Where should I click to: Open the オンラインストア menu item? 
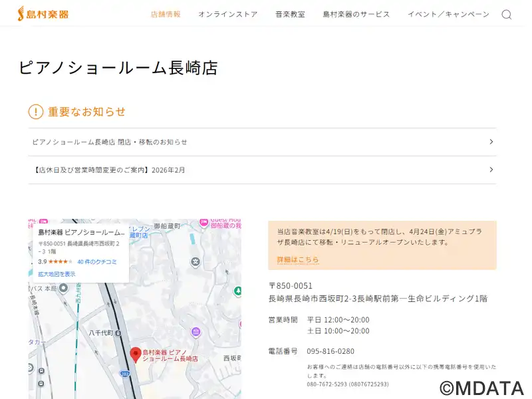pos(227,14)
